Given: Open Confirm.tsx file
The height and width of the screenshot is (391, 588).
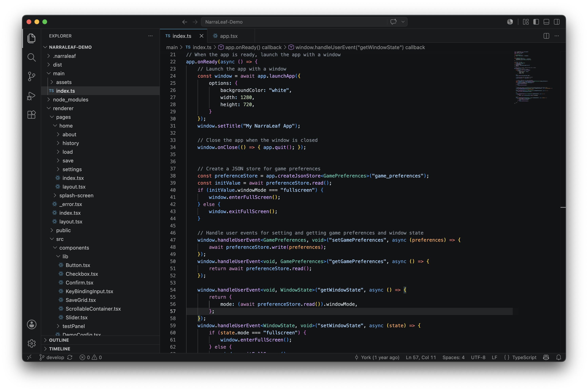Looking at the screenshot, I should pos(100,282).
